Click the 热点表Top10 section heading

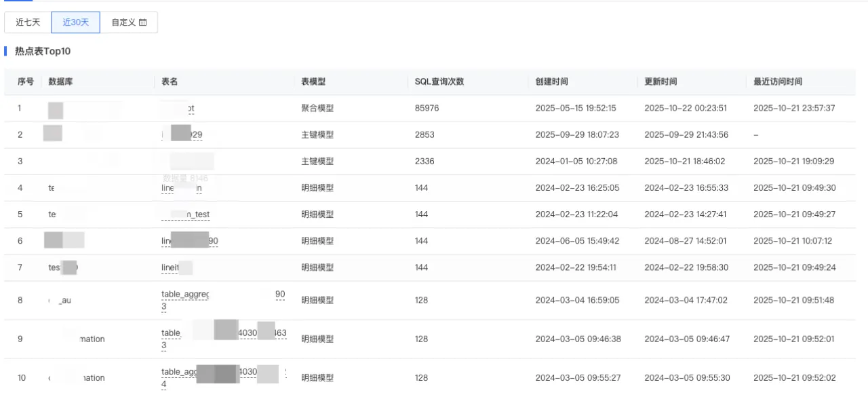43,52
